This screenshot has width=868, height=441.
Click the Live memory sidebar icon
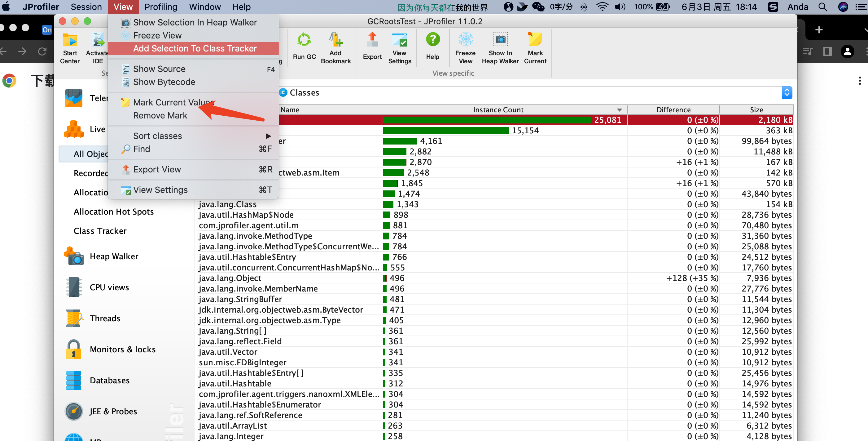tap(73, 129)
